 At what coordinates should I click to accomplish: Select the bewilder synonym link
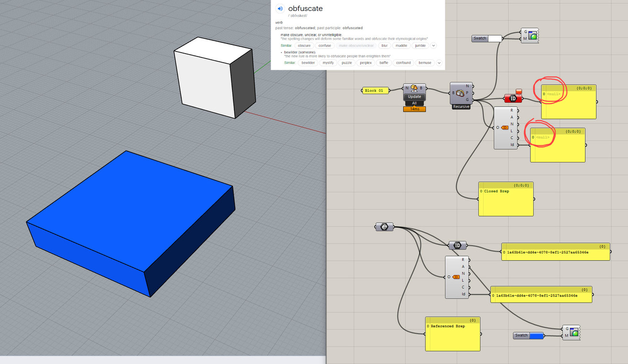point(308,63)
